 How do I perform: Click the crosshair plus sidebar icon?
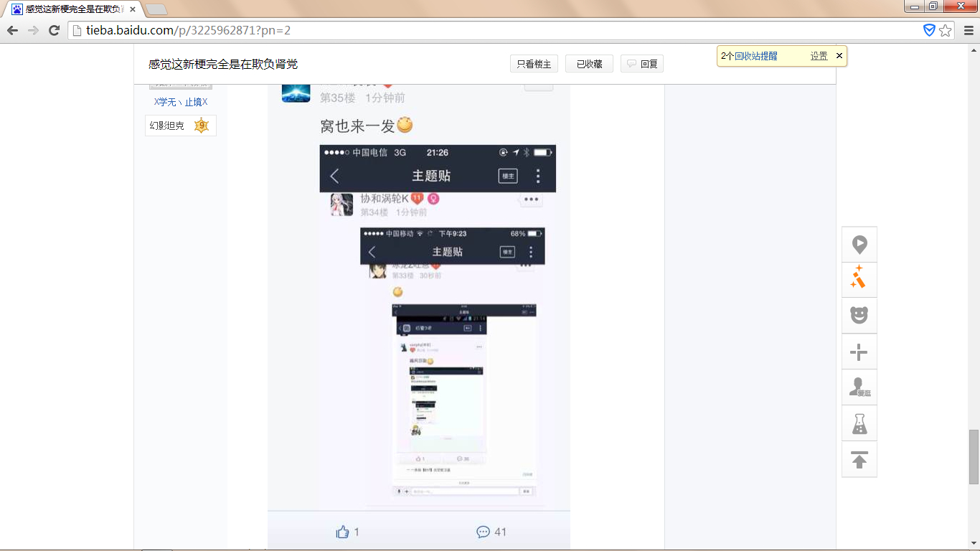point(859,352)
